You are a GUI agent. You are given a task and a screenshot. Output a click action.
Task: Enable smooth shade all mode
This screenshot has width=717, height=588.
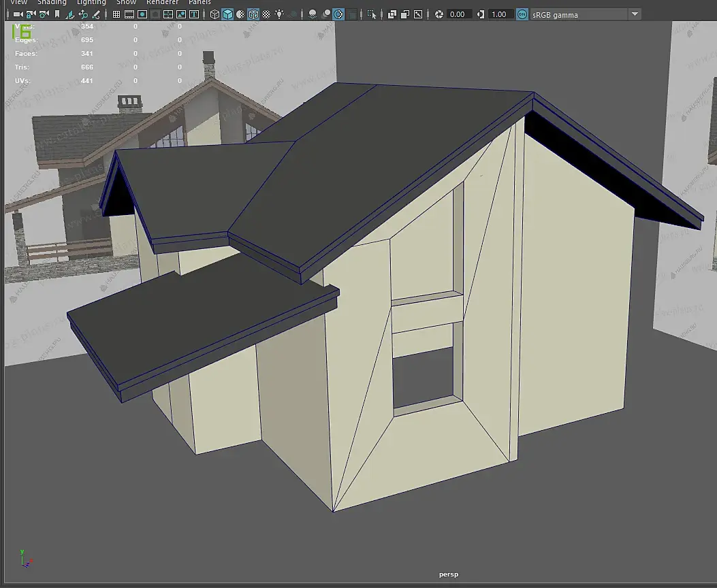tap(227, 14)
